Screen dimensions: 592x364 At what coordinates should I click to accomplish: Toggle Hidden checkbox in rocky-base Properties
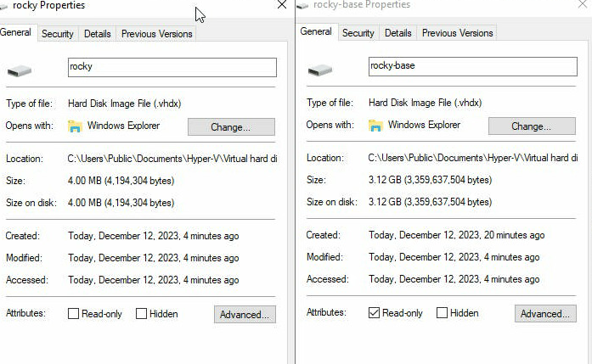click(x=442, y=313)
